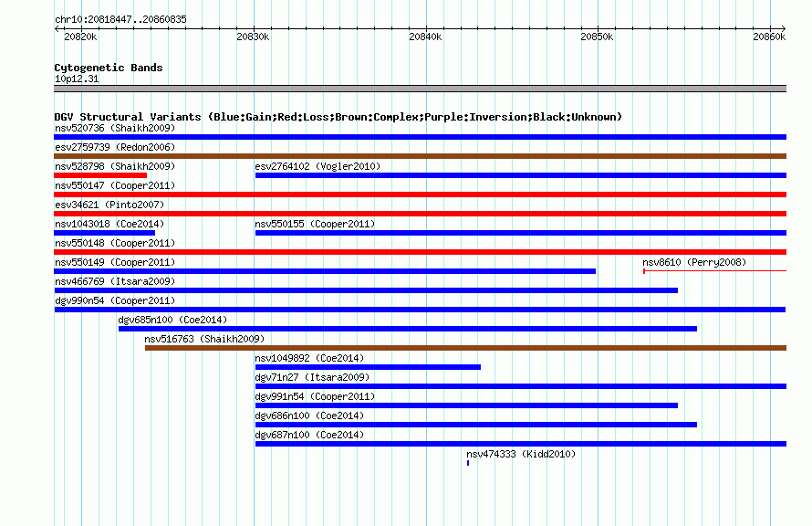Click the chr10:20818447..20860835 position label
812x526 pixels.
coord(120,19)
